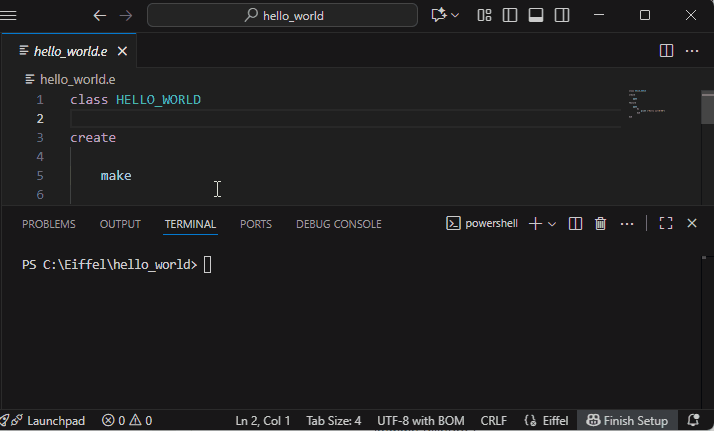The height and width of the screenshot is (431, 714).
Task: Open Customize Layout icon
Action: (x=484, y=15)
